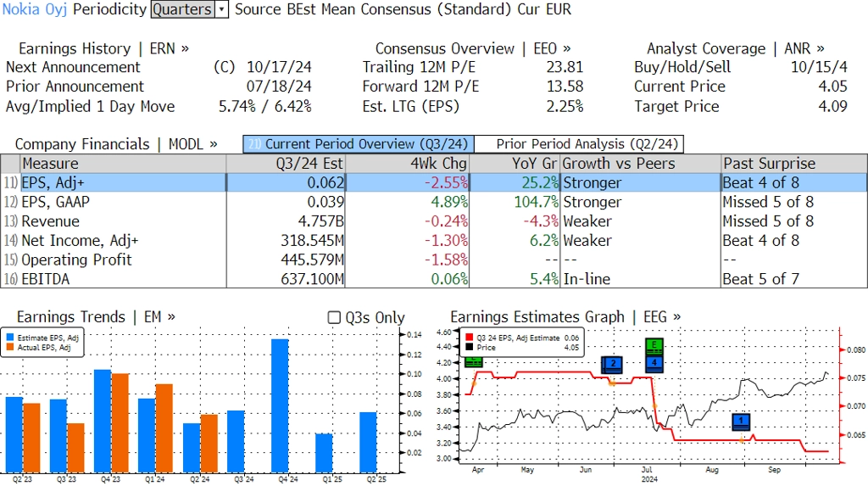Viewport: 868px width, 486px height.
Task: Click Est. LTG (EPS) value 2.25%
Action: pos(565,106)
